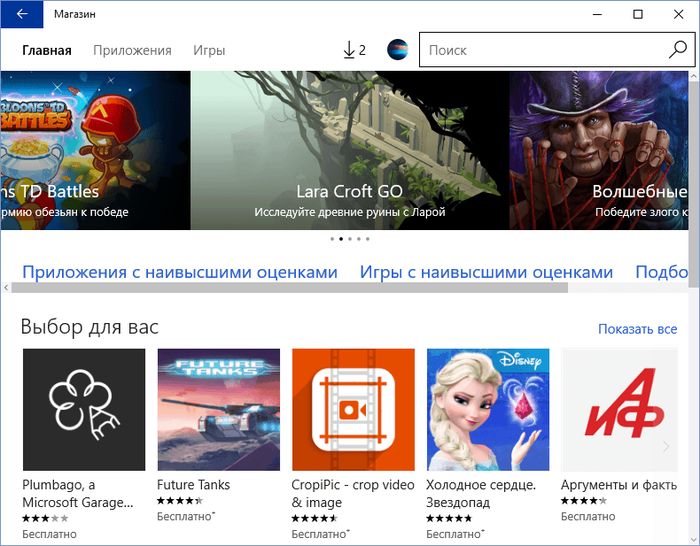Viewport: 700px width, 546px height.
Task: Select the third carousel page dot
Action: 350,239
